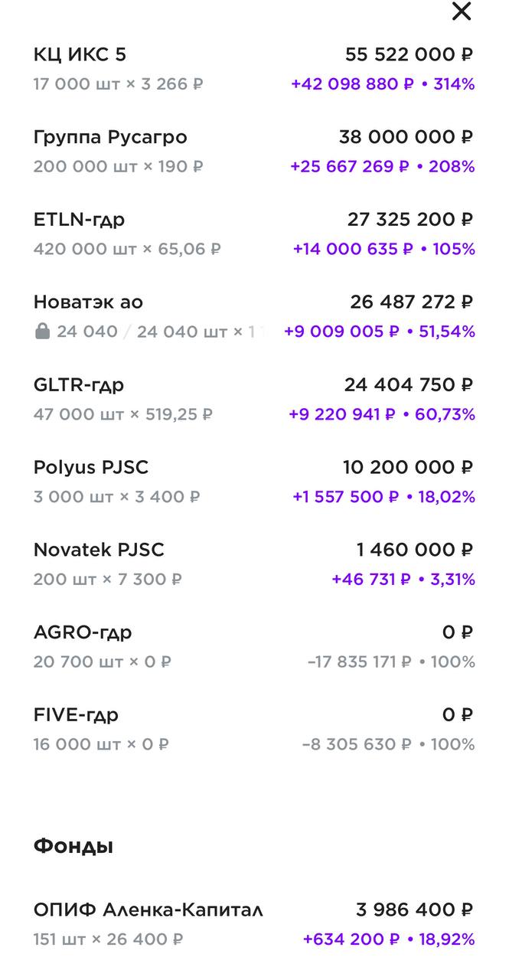
Task: Tap the −17 835 171 ₽ AGRO loss
Action: tap(359, 662)
